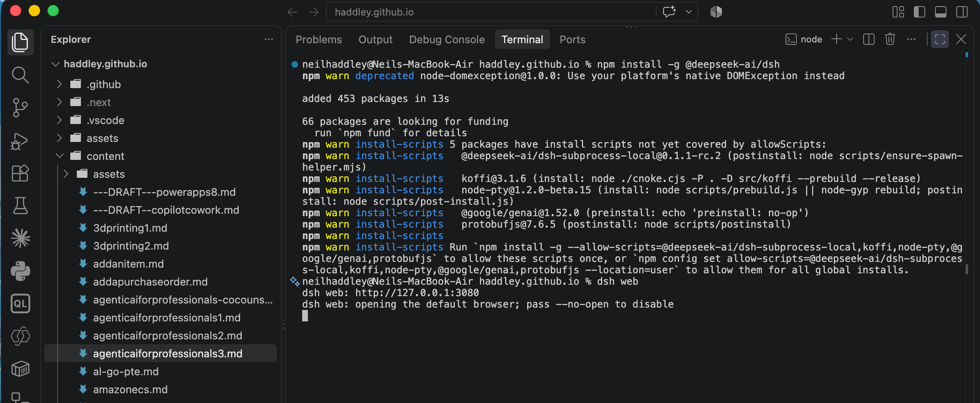The image size is (980, 403).
Task: Open the container cube view in activity bar
Action: 20,369
